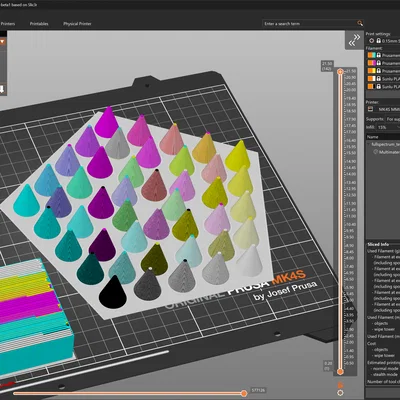Click the cog icon under vertical layer slider
Viewport: 400px width, 400px height.
click(x=340, y=393)
